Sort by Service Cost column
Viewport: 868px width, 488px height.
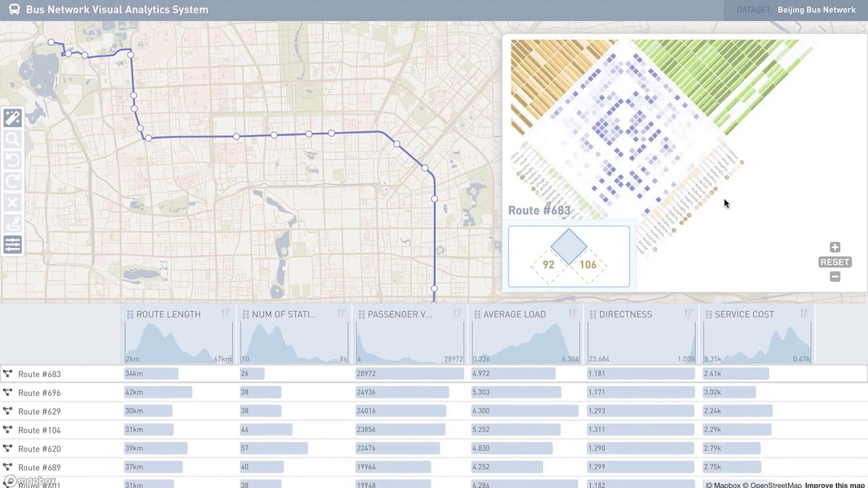coord(804,314)
